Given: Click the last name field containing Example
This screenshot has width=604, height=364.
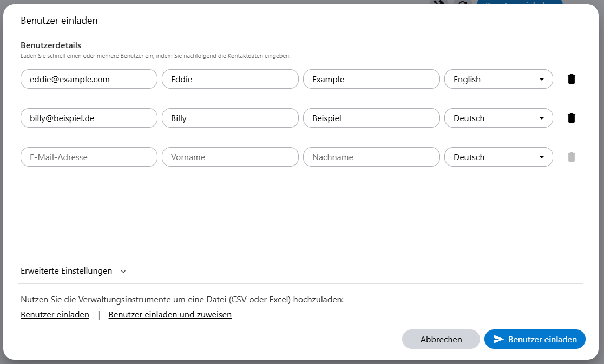Looking at the screenshot, I should coord(371,79).
